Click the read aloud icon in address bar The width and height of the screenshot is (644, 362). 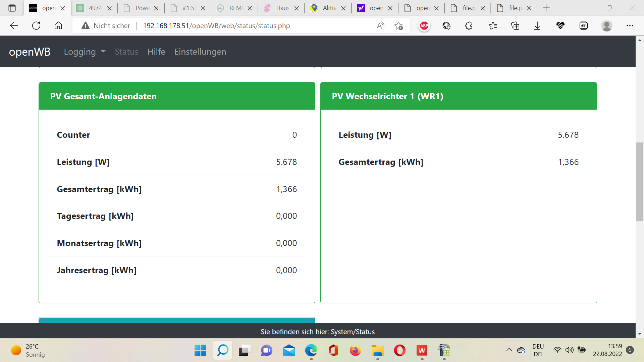point(380,26)
